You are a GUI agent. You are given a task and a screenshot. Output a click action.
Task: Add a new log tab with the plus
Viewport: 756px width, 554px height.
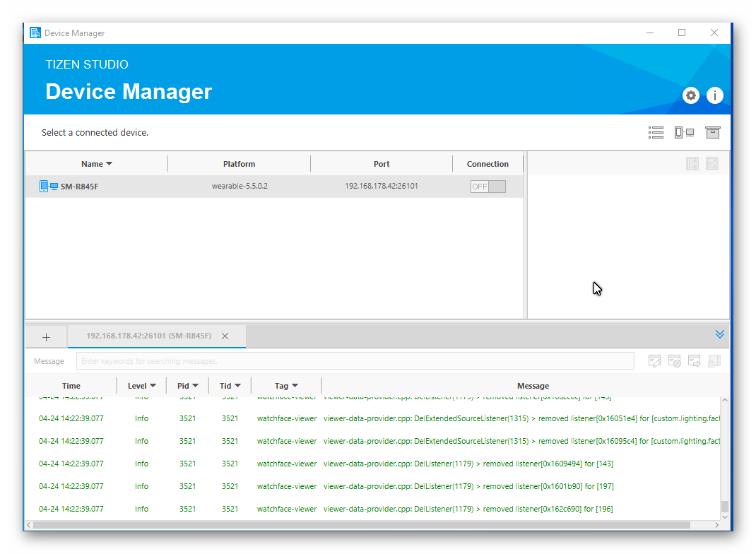47,337
